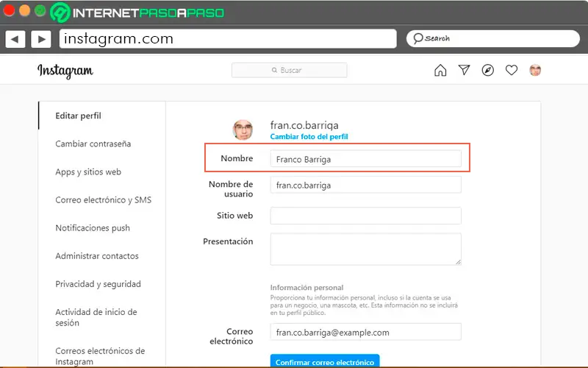Screen dimensions: 588x368
Task: Click the magnifier icon in browser search
Action: click(417, 38)
